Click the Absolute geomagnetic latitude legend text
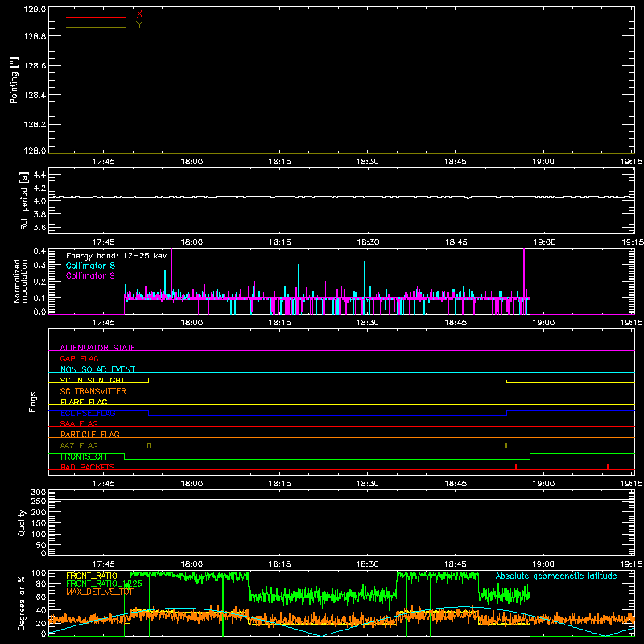The image size is (644, 644). pyautogui.click(x=556, y=576)
